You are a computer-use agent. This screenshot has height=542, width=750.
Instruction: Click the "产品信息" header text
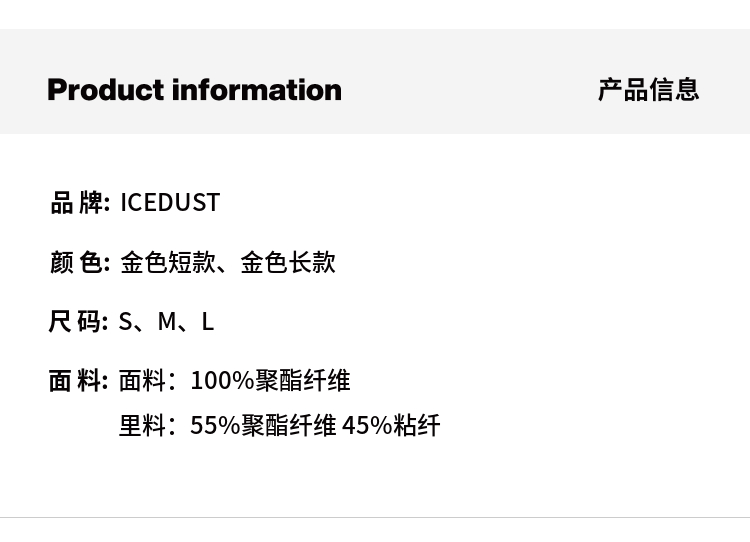(648, 90)
